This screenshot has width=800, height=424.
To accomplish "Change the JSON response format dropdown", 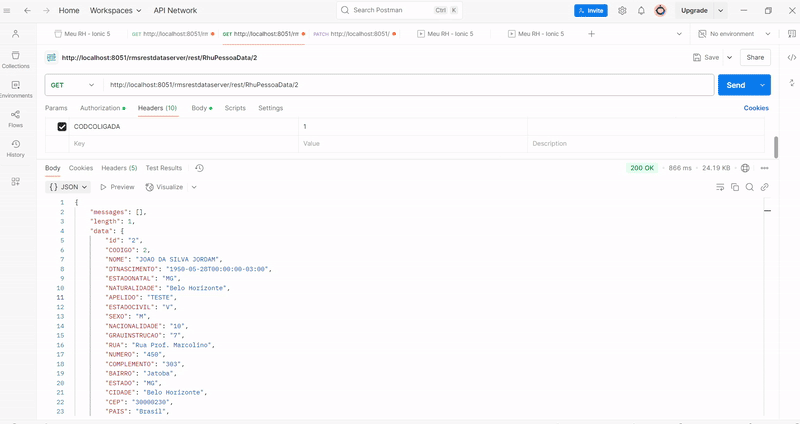I will [x=68, y=187].
